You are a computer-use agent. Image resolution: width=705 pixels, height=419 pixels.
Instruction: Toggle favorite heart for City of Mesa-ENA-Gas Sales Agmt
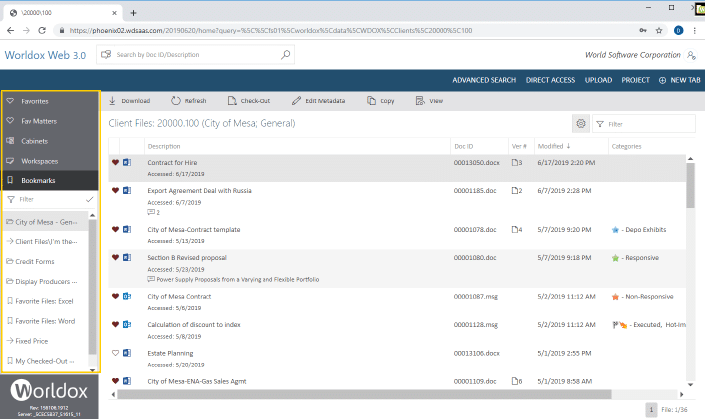click(116, 381)
